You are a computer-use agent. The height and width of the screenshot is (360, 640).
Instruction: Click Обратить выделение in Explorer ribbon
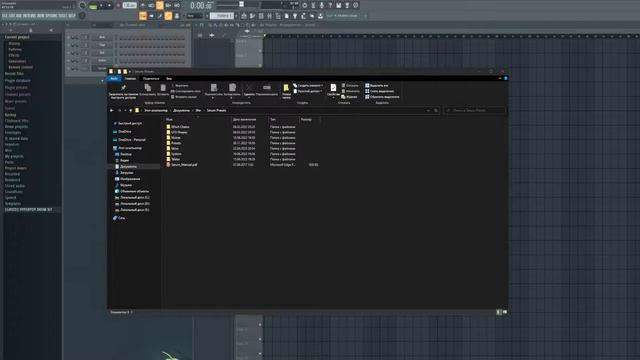pyautogui.click(x=382, y=97)
